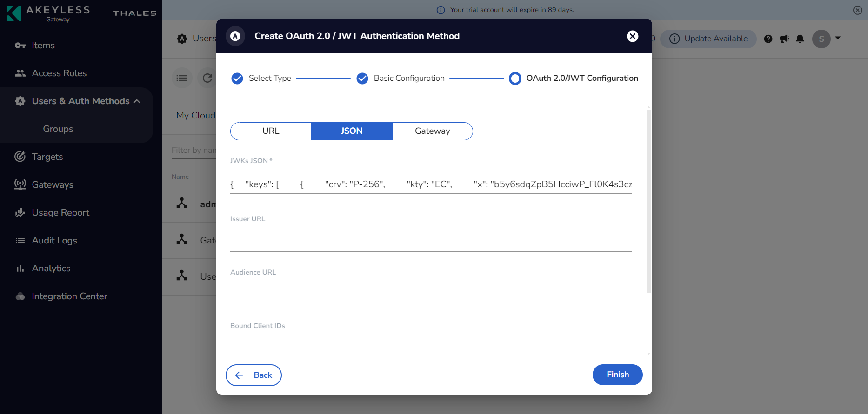868x414 pixels.
Task: Click the announcements megaphone icon
Action: click(784, 39)
